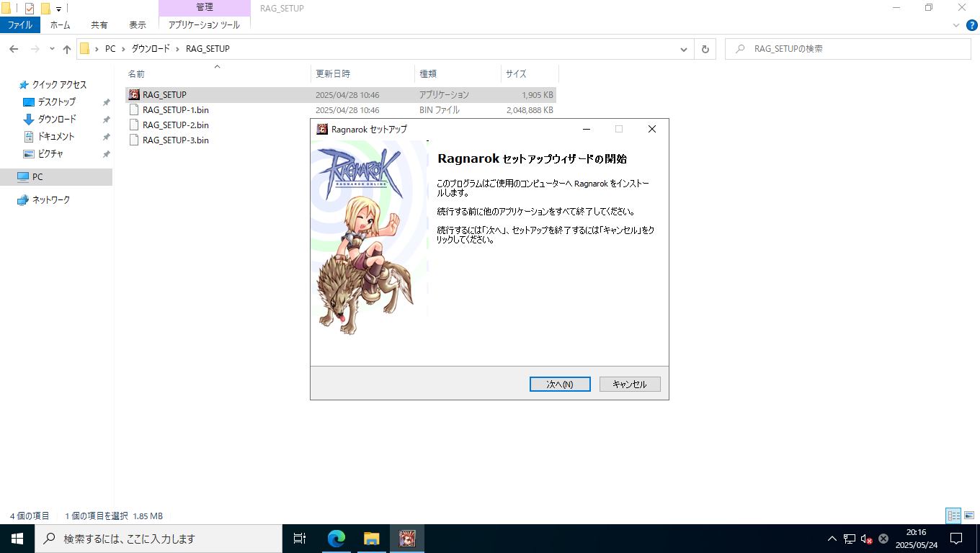Open File Explorer from the taskbar
Image resolution: width=980 pixels, height=553 pixels.
pos(371,539)
